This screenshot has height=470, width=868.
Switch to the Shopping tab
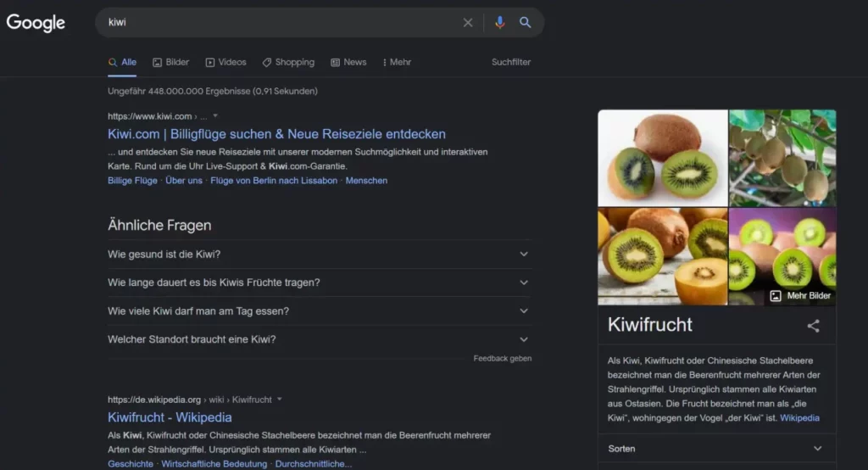288,63
